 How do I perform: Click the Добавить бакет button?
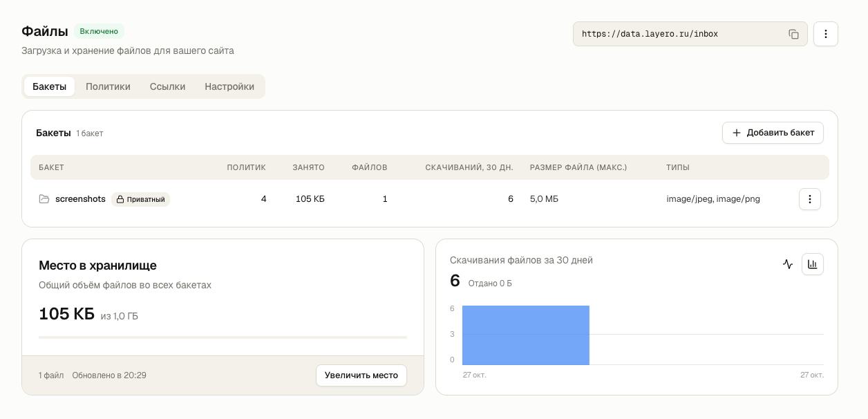point(773,133)
